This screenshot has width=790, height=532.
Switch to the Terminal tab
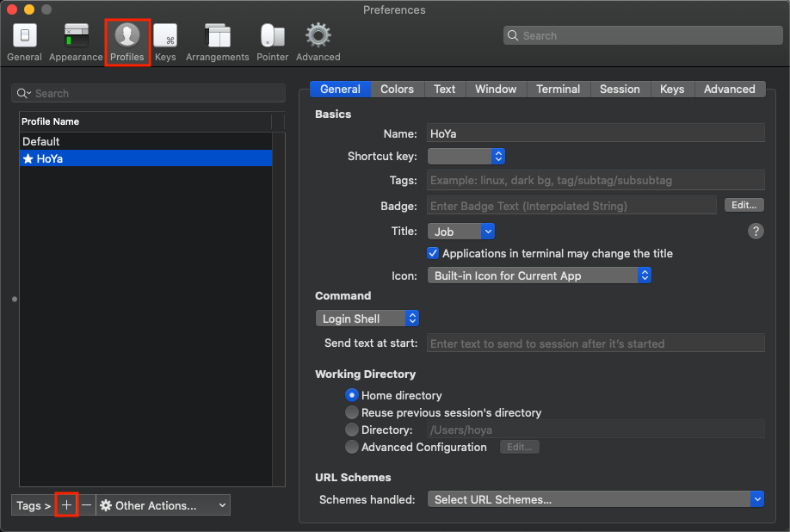coord(558,90)
